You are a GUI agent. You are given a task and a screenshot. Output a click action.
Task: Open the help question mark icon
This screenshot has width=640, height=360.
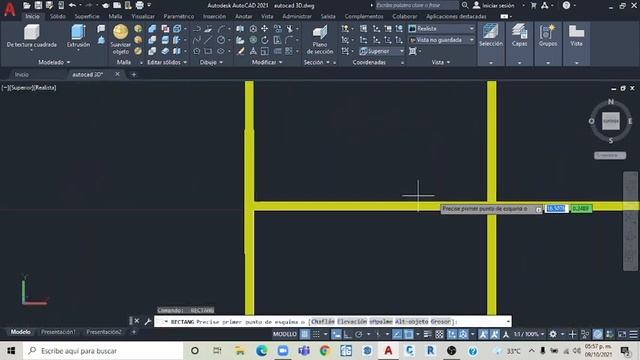(x=566, y=5)
